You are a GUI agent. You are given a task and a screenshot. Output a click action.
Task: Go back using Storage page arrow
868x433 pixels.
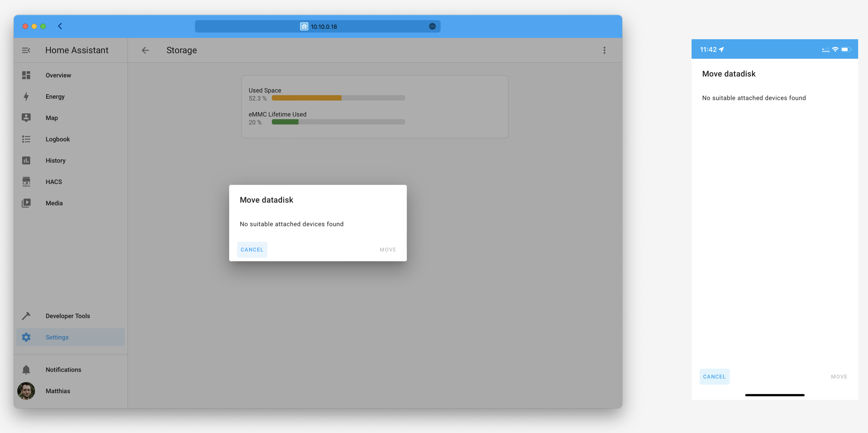pyautogui.click(x=145, y=50)
